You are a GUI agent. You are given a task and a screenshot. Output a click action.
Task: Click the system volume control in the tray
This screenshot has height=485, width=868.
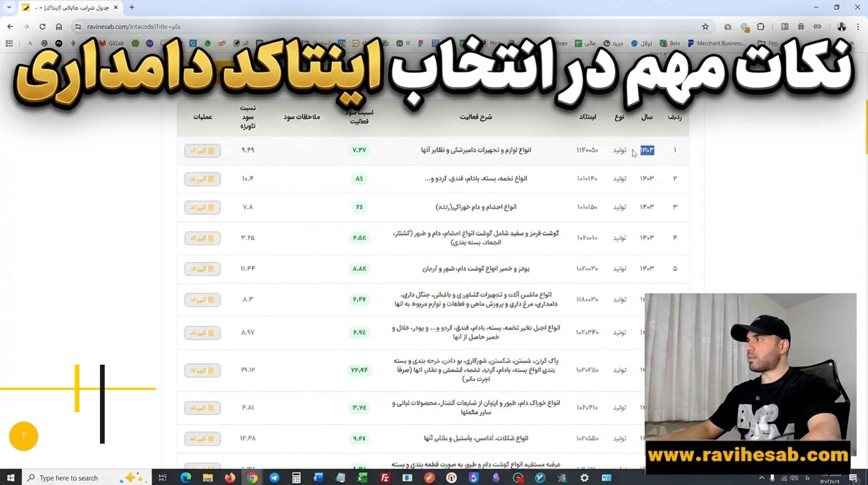[794, 478]
